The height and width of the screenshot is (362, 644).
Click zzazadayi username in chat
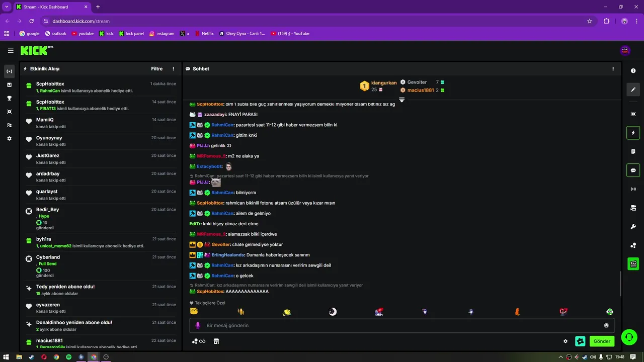(x=215, y=115)
